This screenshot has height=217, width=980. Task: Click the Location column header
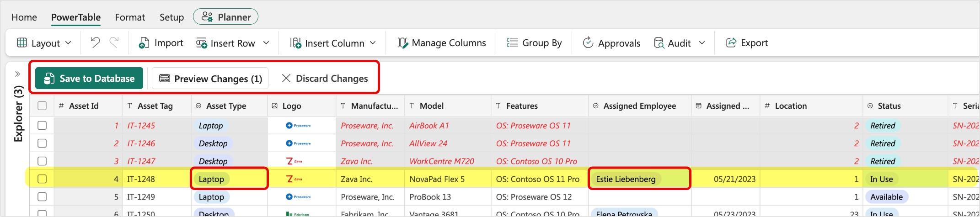(x=811, y=106)
